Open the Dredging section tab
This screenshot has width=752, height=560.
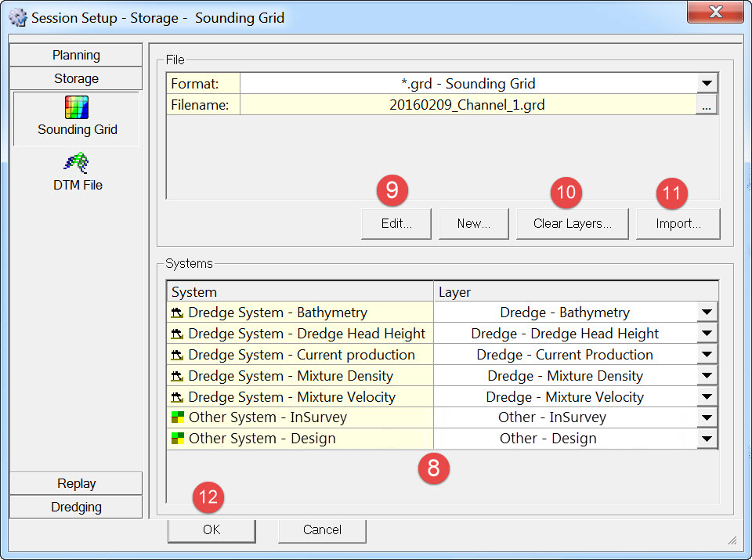(76, 507)
